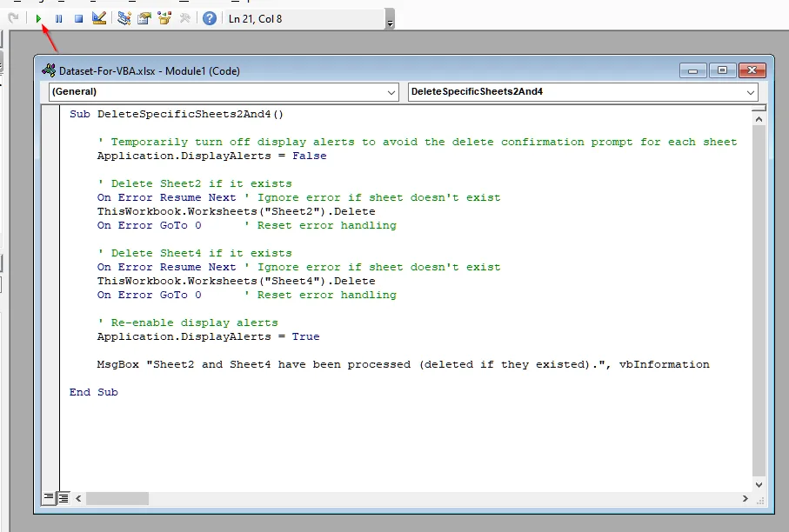
Task: Click the DisplayAlerts = False line
Action: click(x=212, y=156)
